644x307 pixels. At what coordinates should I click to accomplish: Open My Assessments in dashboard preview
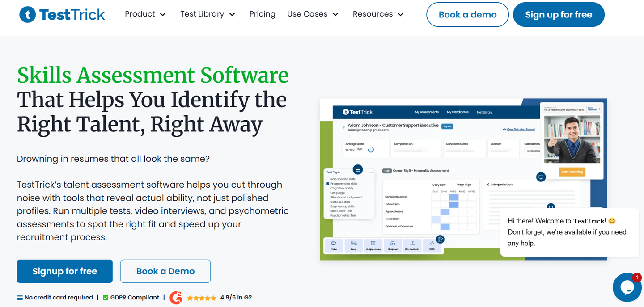point(427,112)
